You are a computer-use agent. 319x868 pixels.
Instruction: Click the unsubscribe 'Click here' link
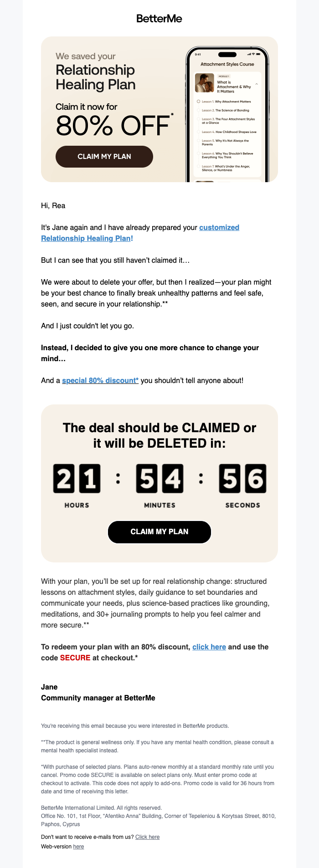tap(147, 837)
